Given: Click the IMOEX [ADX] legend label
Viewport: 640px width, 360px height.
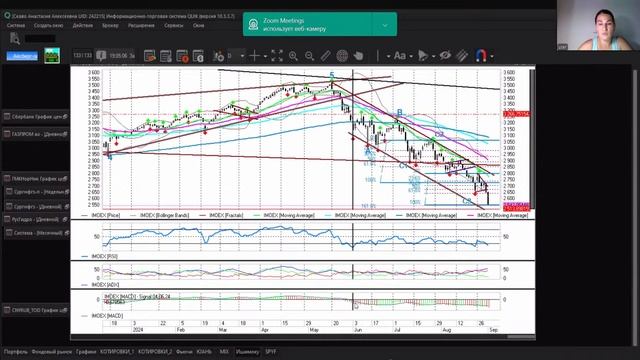Looking at the screenshot, I should [105, 284].
